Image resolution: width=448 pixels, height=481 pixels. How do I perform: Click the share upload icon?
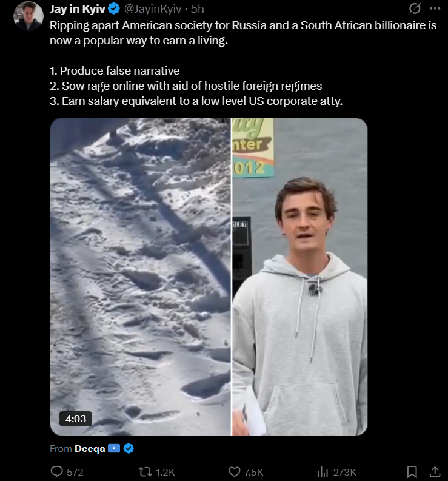435,471
